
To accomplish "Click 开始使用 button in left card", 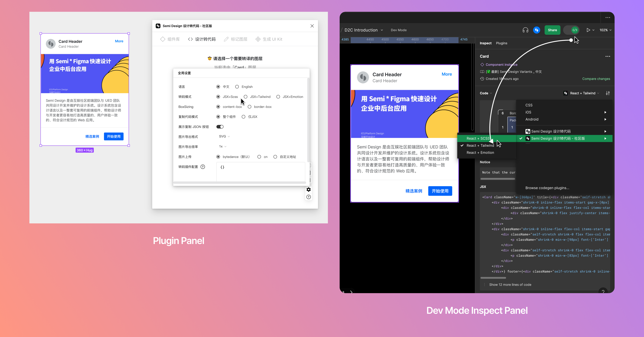I will [x=114, y=136].
